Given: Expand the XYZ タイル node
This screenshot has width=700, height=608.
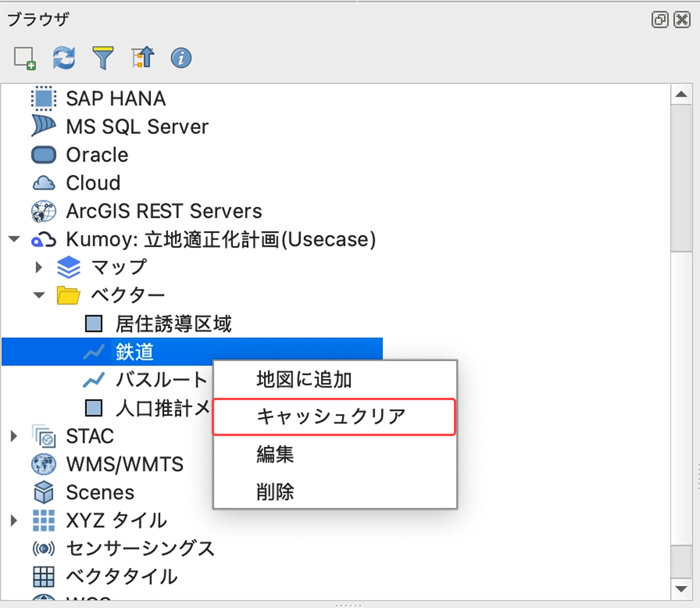Looking at the screenshot, I should [14, 520].
